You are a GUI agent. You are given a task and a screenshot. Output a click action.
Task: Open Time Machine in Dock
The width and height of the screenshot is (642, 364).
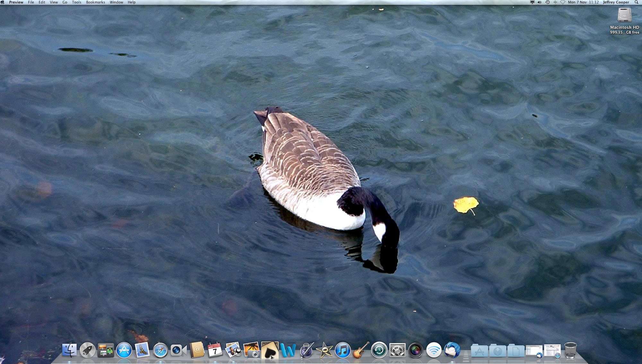[379, 350]
